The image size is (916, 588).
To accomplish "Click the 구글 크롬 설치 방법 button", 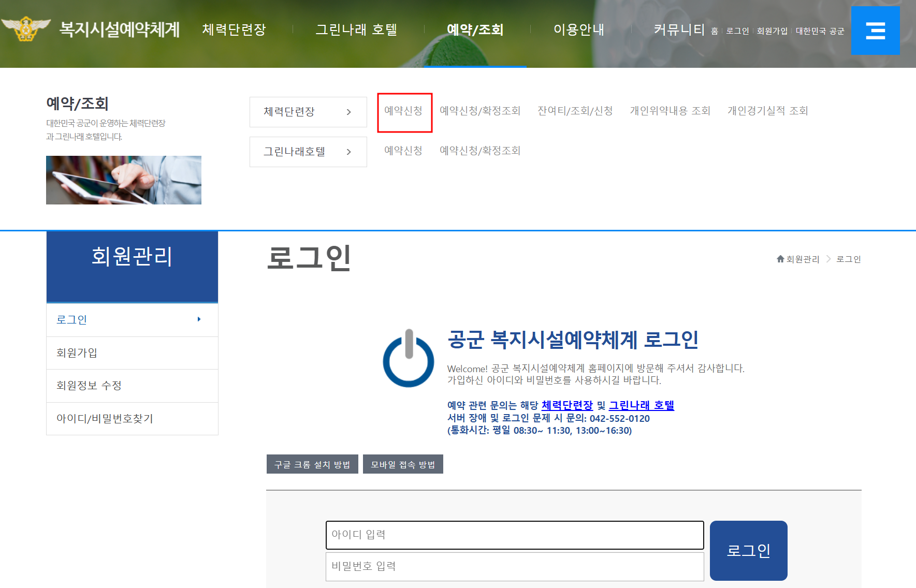I will (312, 464).
